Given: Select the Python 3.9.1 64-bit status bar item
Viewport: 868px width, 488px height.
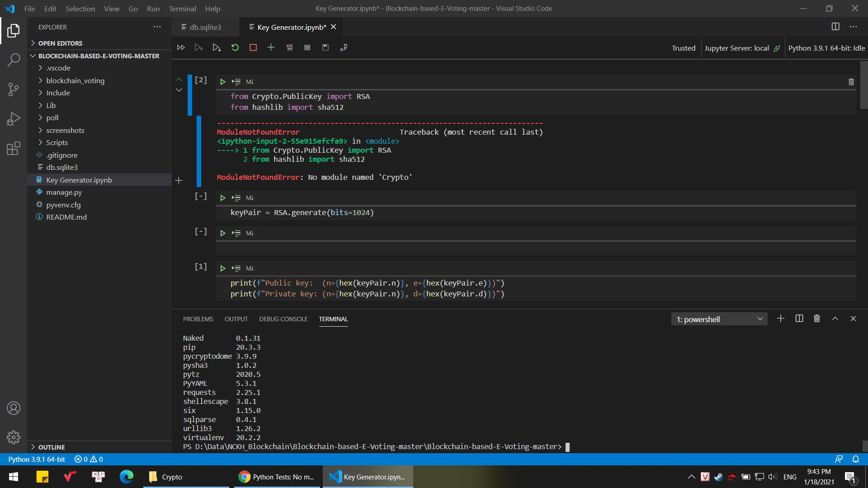Looking at the screenshot, I should 38,459.
